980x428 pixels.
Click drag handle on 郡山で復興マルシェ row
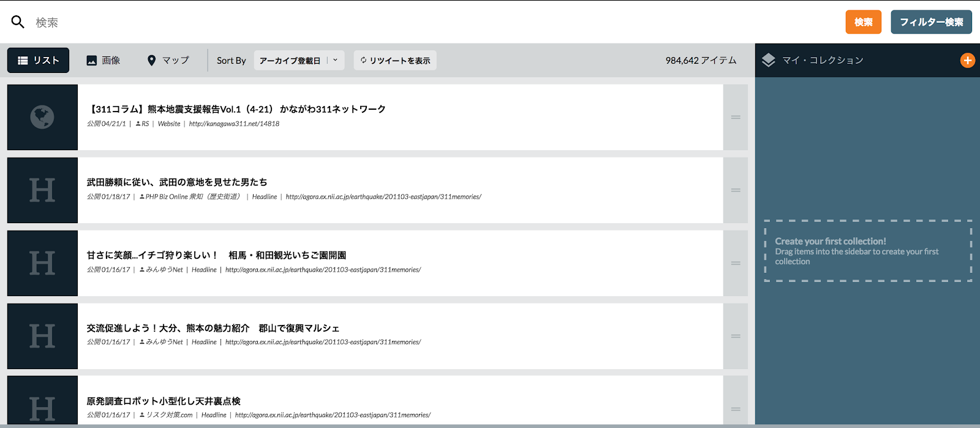point(736,336)
